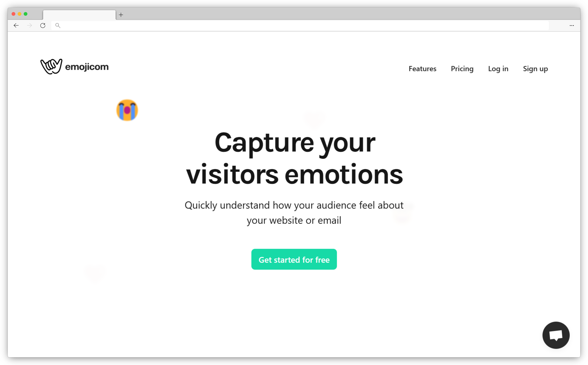Screen dimensions: 588x365
Task: Click the new tab plus icon
Action: (121, 15)
